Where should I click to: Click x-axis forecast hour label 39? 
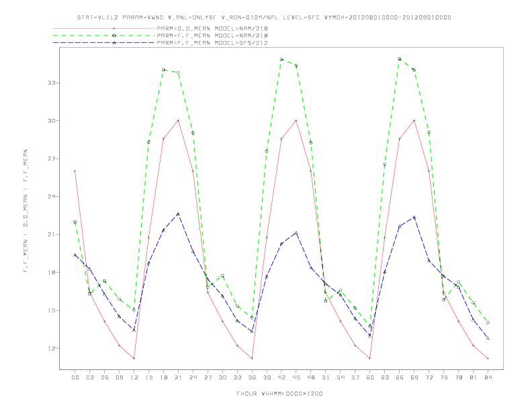(x=267, y=377)
